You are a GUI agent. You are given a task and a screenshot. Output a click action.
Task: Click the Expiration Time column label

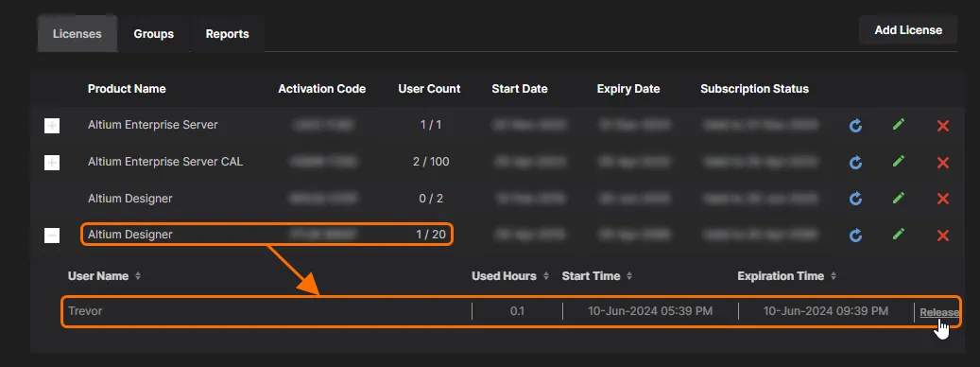(x=781, y=275)
